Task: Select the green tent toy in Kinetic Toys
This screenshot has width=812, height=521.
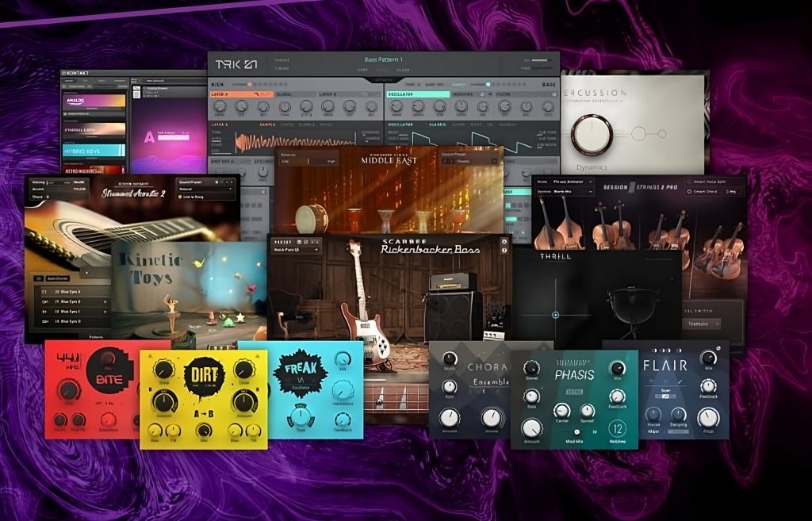Action: click(x=228, y=322)
